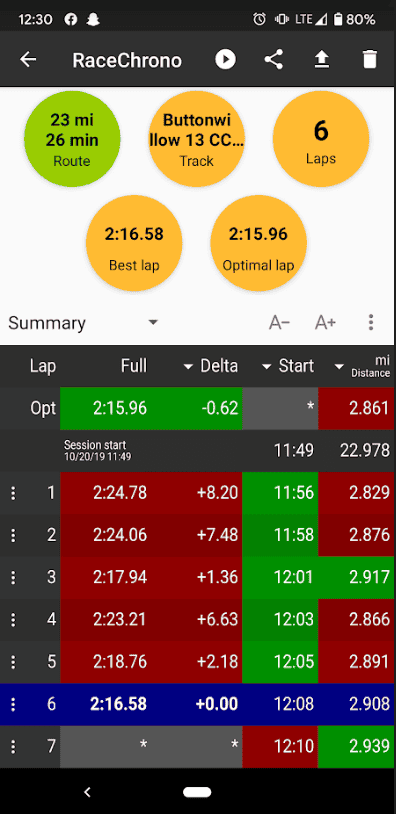Tap the alarm icon in status bar
Screen dimensions: 396x814
pyautogui.click(x=259, y=20)
